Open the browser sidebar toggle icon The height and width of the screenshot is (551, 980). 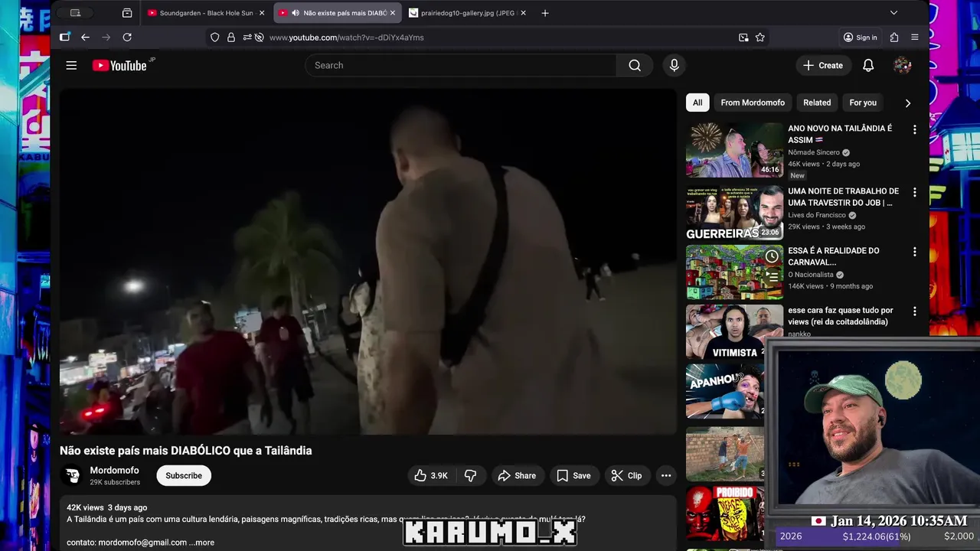pos(65,37)
